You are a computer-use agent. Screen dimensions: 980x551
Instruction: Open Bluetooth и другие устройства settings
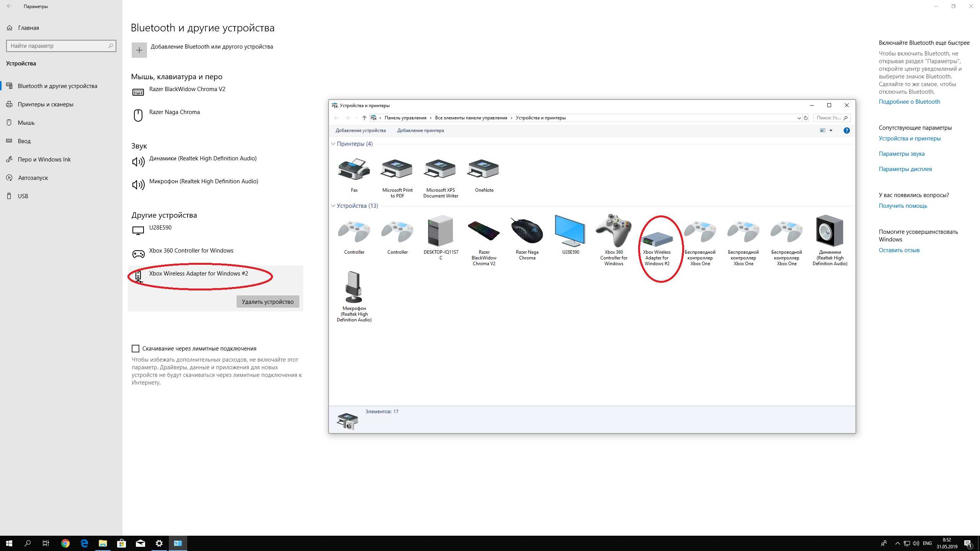click(57, 85)
